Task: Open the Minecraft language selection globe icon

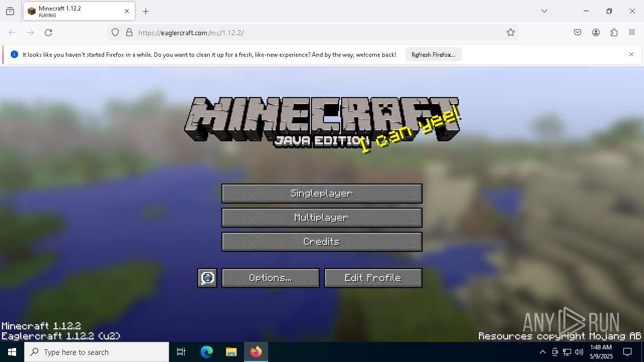Action: [x=207, y=278]
